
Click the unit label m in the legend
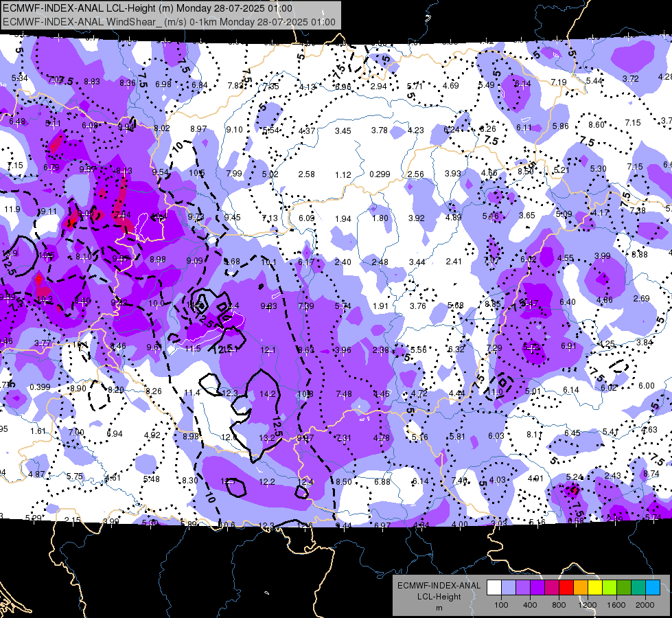[x=439, y=608]
